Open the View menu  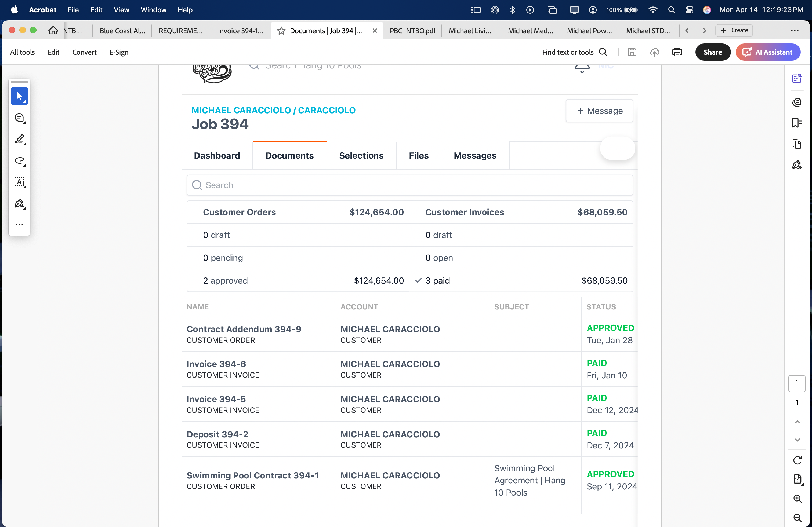121,10
